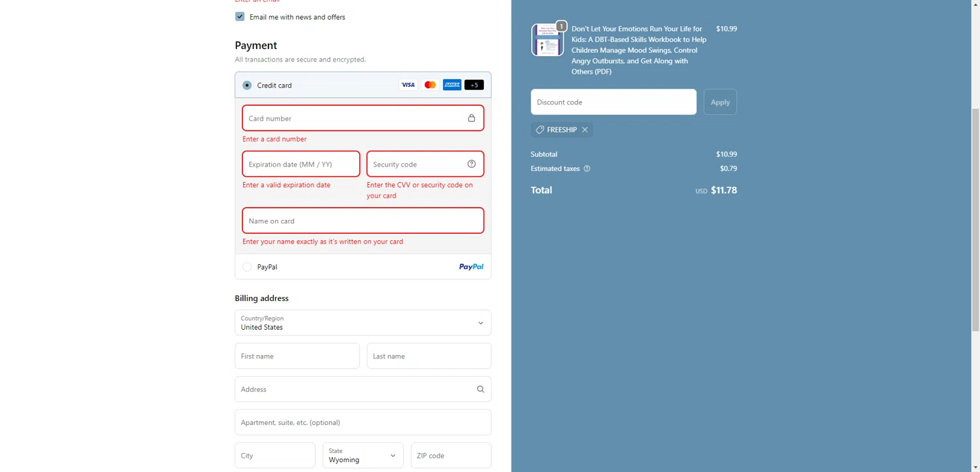
Task: Click the Mastercard logo icon
Action: point(430,85)
